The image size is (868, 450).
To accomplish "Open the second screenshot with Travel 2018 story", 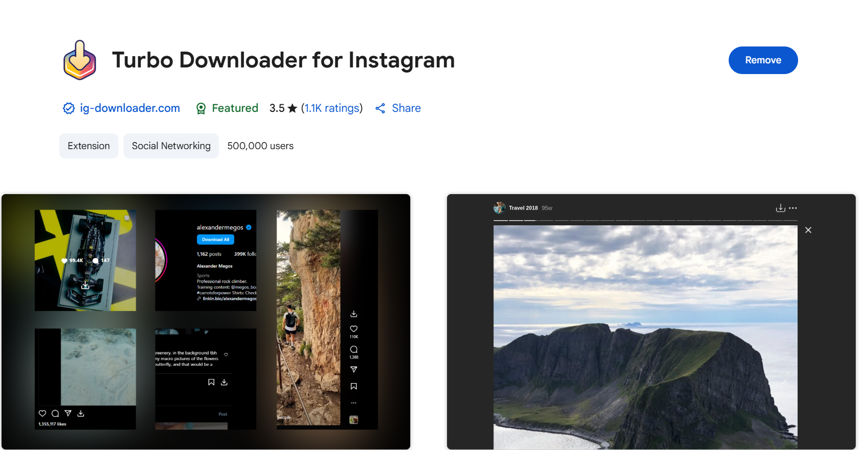I will (x=651, y=322).
